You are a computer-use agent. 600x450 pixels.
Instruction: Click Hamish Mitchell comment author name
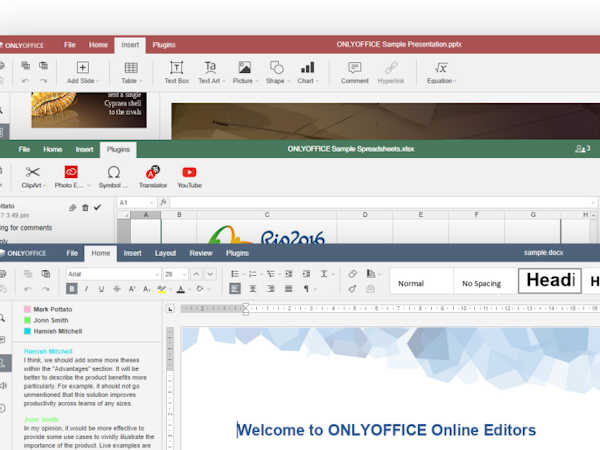pyautogui.click(x=48, y=351)
